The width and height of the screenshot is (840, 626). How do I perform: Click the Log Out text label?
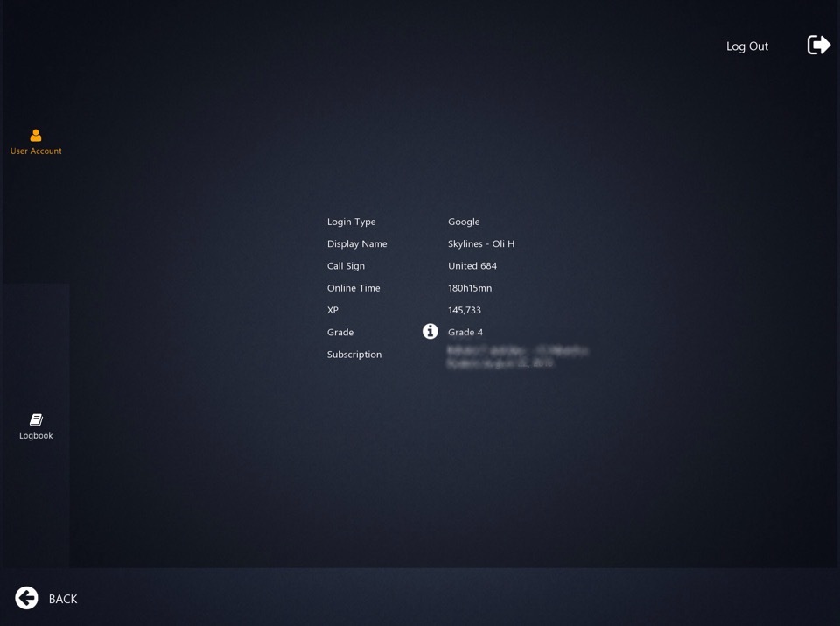tap(746, 46)
